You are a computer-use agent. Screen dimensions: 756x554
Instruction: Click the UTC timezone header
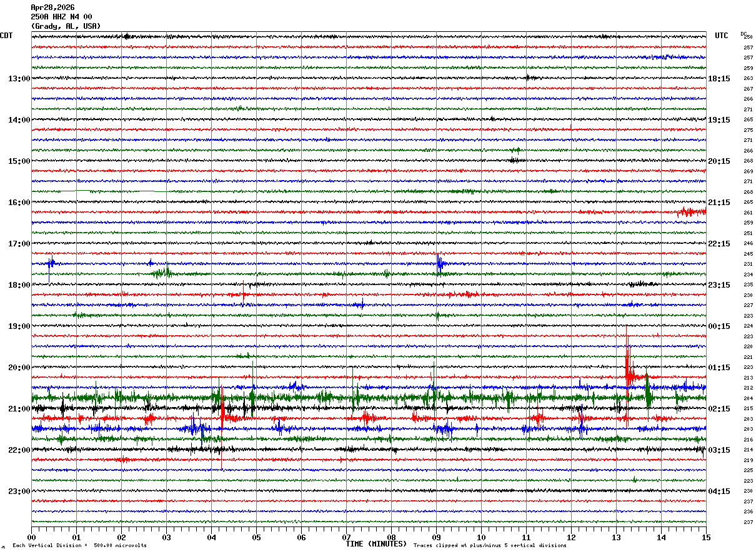pos(722,36)
